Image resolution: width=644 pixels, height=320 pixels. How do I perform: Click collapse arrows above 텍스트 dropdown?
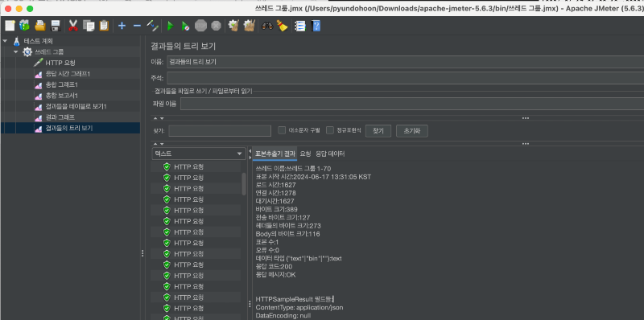[x=159, y=144]
